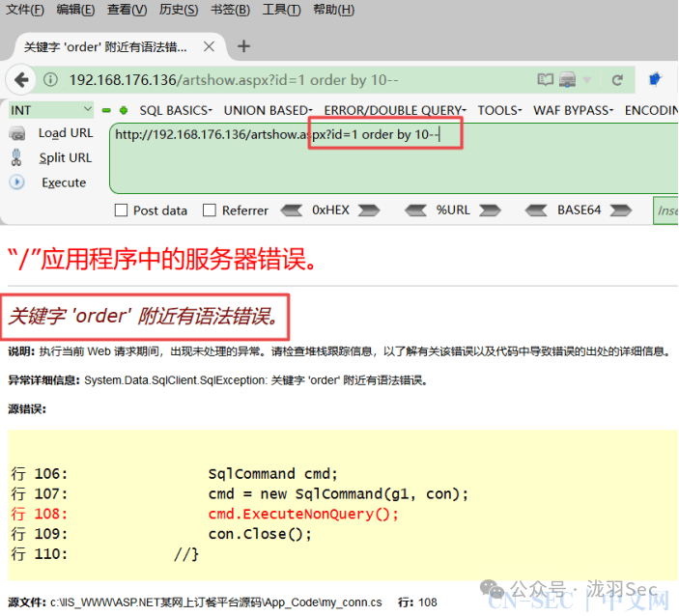Open a new tab with plus button
The height and width of the screenshot is (616, 679).
(243, 46)
